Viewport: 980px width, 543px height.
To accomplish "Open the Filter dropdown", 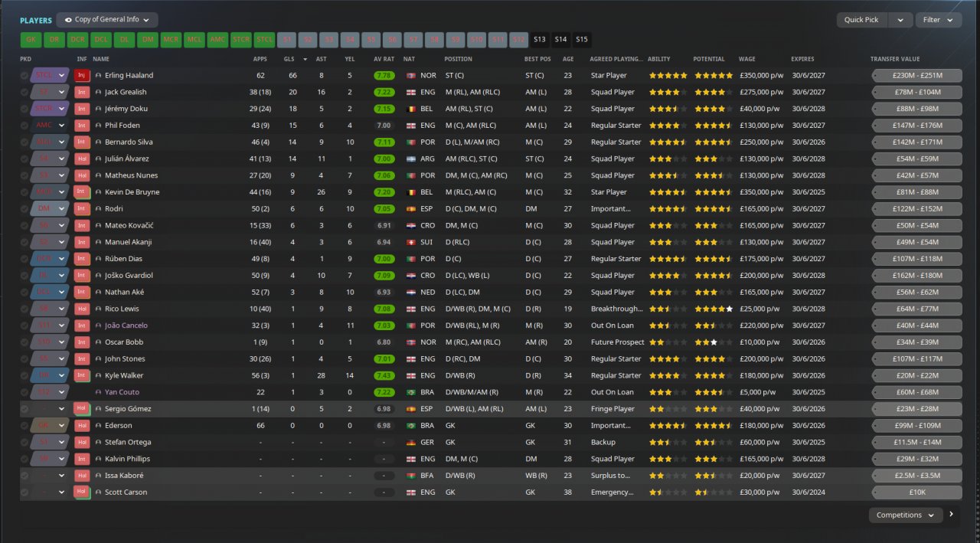I will click(939, 20).
